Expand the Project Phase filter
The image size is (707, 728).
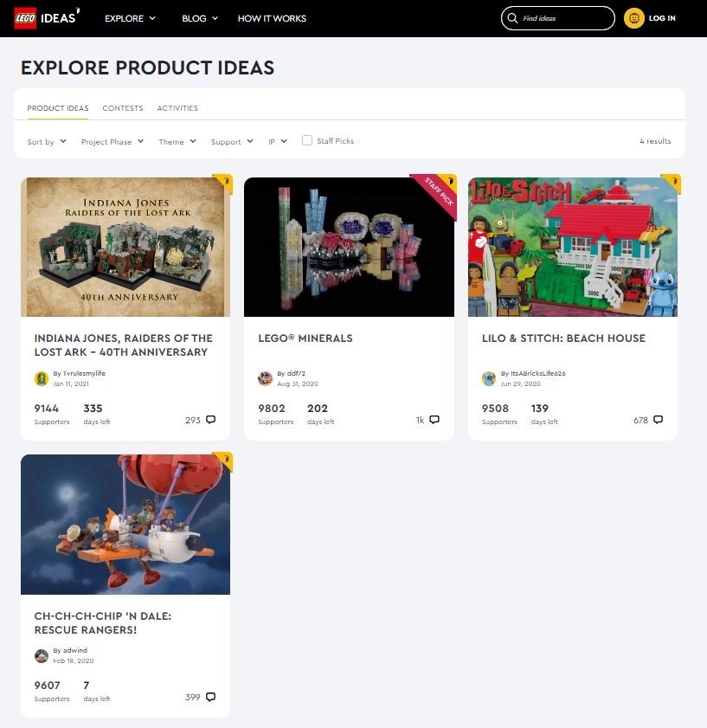tap(112, 142)
